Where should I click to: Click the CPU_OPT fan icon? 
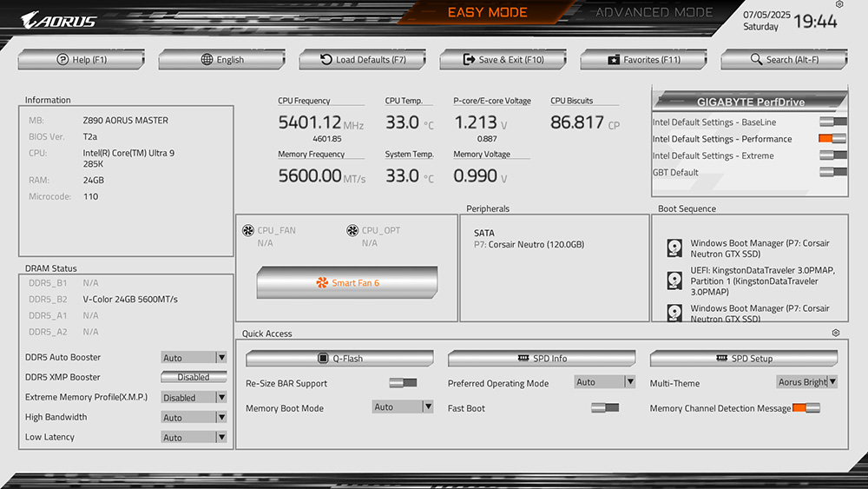pyautogui.click(x=352, y=231)
